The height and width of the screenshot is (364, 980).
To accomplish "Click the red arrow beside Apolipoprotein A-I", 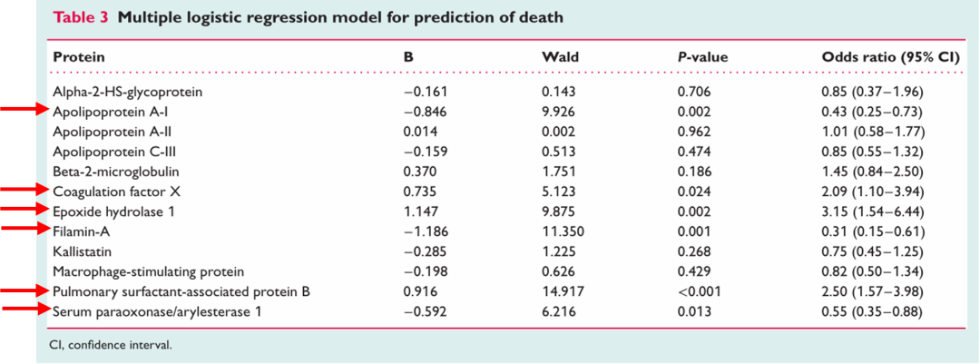I will (x=24, y=111).
